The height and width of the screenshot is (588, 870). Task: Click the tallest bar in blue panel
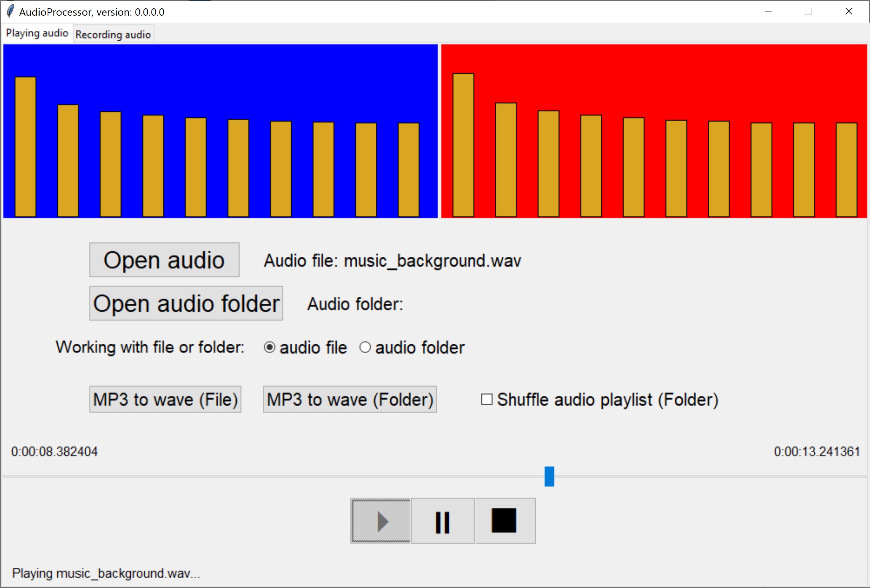click(25, 147)
